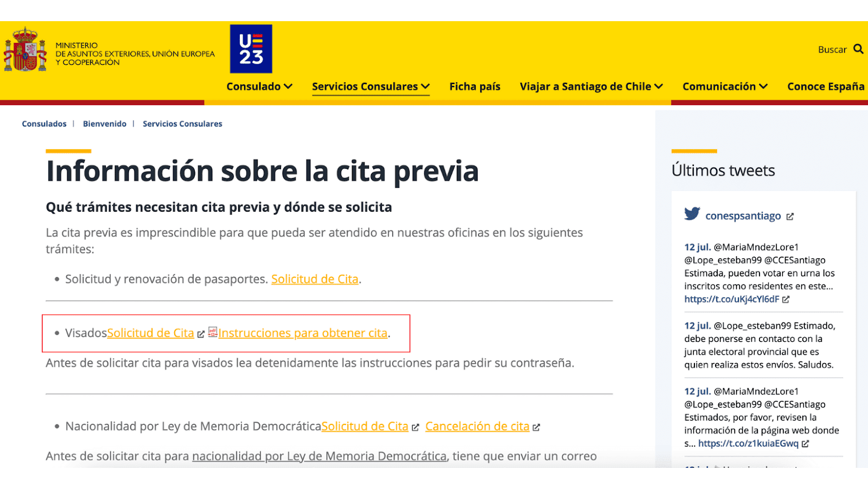The width and height of the screenshot is (868, 489).
Task: Open Instrucciones para obtener cita link
Action: pos(303,333)
